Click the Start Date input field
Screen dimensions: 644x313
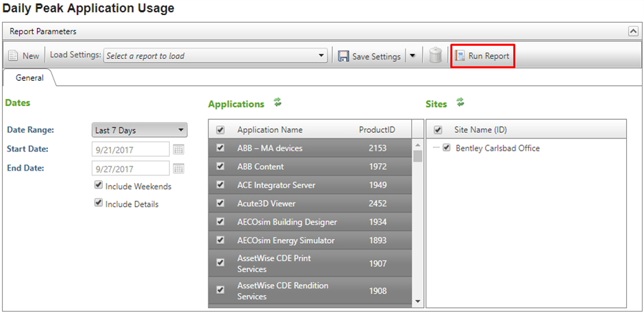click(x=131, y=149)
